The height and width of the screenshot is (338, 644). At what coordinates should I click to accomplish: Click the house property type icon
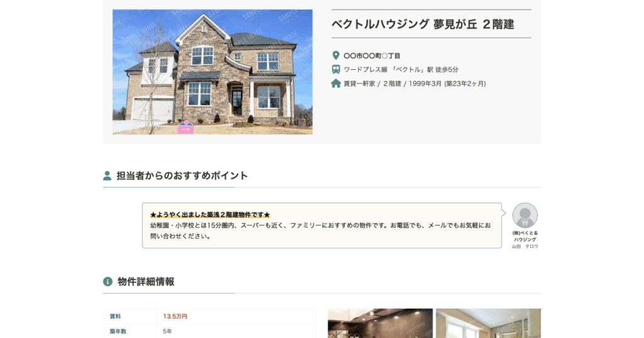336,84
